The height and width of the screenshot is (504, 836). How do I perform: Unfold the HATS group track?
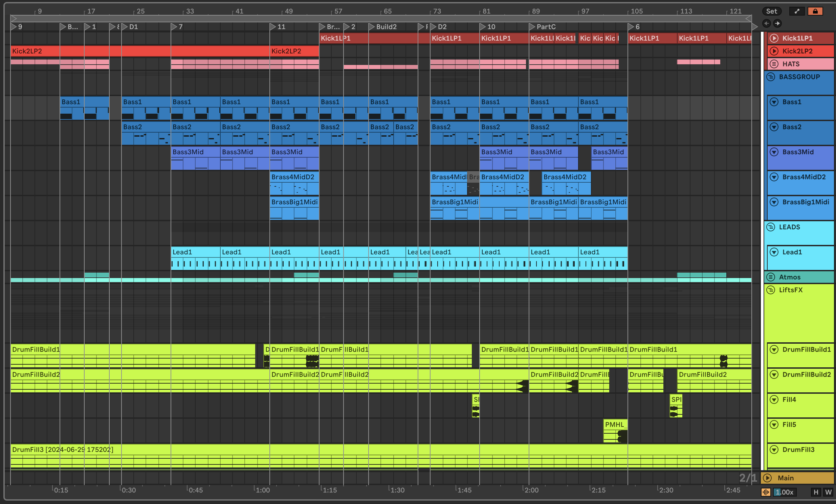point(774,64)
